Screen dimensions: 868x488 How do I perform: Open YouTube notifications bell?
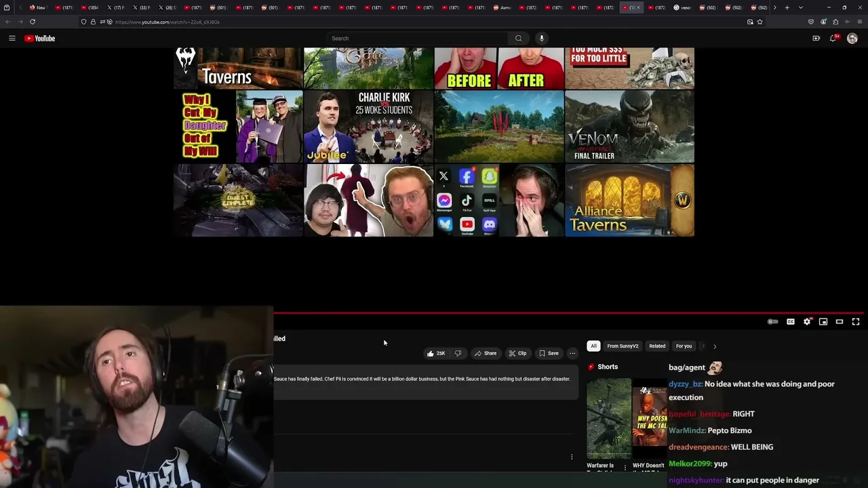pos(833,39)
